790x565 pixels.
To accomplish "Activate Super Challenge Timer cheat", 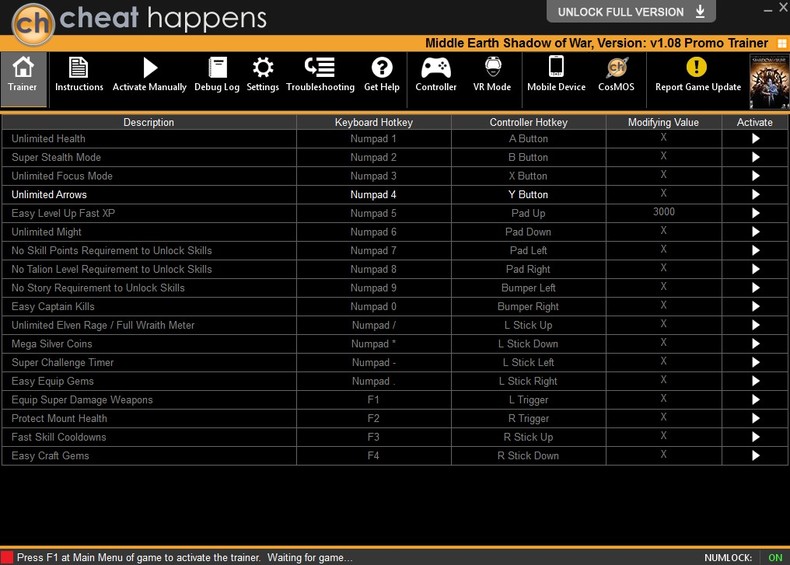I will pos(755,362).
